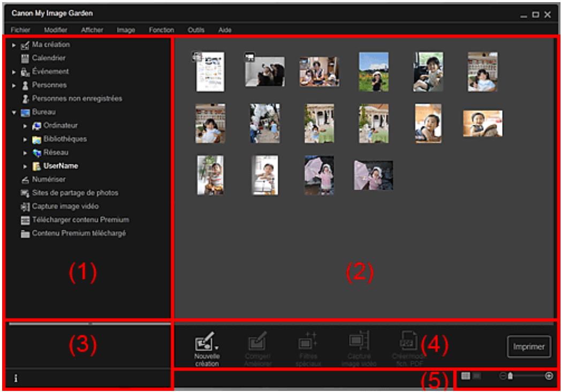561x392 pixels.
Task: Click the Personnes non enregistrées icon
Action: pyautogui.click(x=25, y=99)
